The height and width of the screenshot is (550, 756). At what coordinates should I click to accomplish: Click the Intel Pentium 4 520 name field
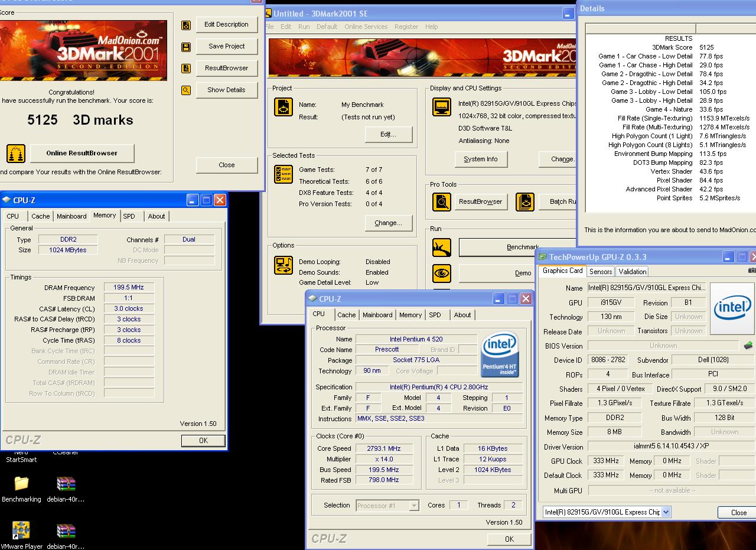click(x=416, y=339)
